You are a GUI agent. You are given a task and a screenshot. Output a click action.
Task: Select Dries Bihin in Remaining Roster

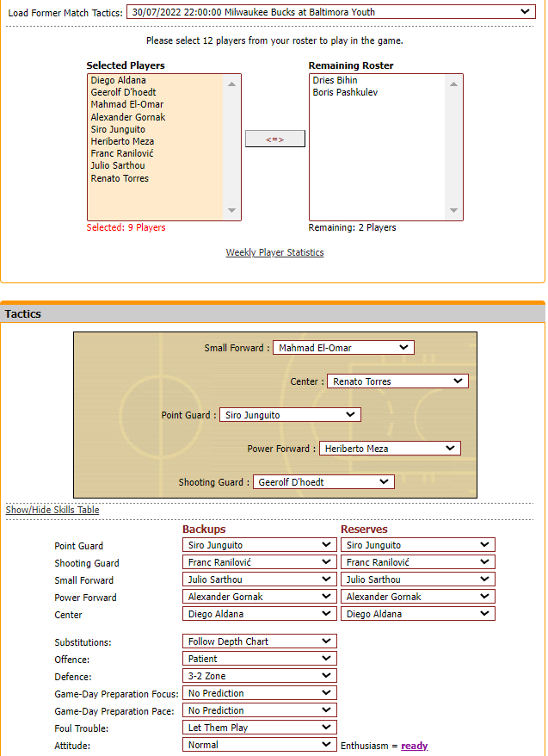click(x=336, y=81)
